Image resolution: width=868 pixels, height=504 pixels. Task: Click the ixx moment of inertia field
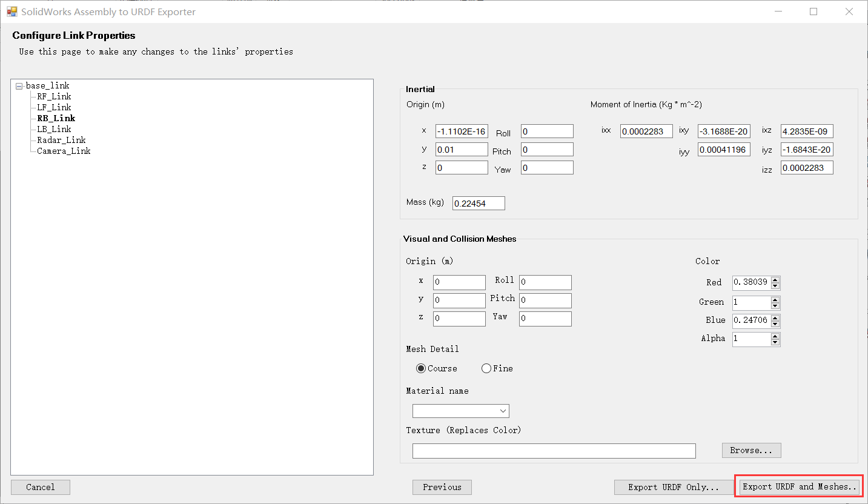[646, 131]
